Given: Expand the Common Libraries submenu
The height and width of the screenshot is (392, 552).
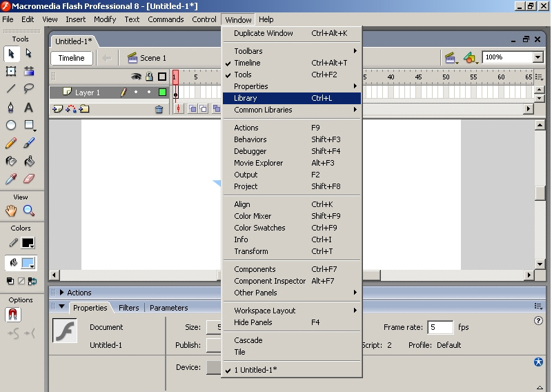Looking at the screenshot, I should pyautogui.click(x=292, y=110).
